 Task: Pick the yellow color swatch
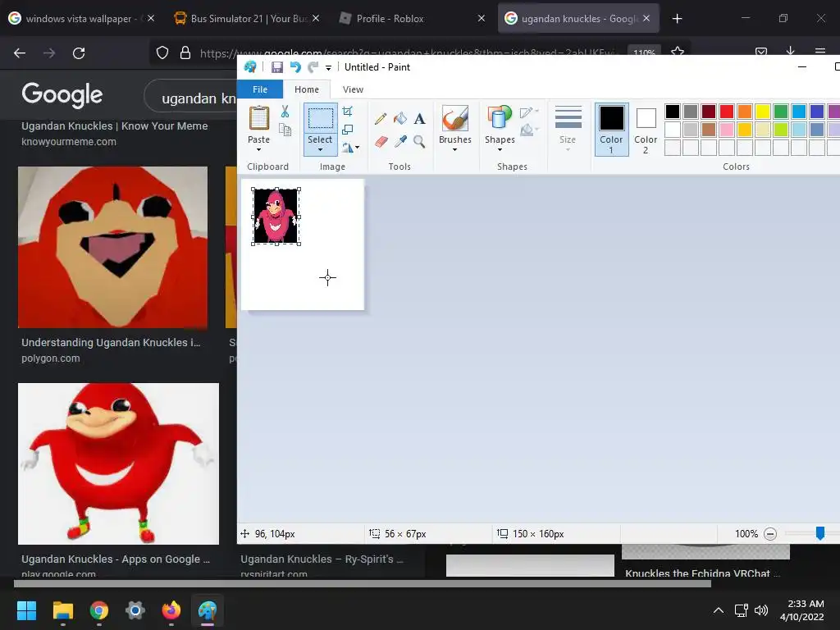tap(763, 112)
